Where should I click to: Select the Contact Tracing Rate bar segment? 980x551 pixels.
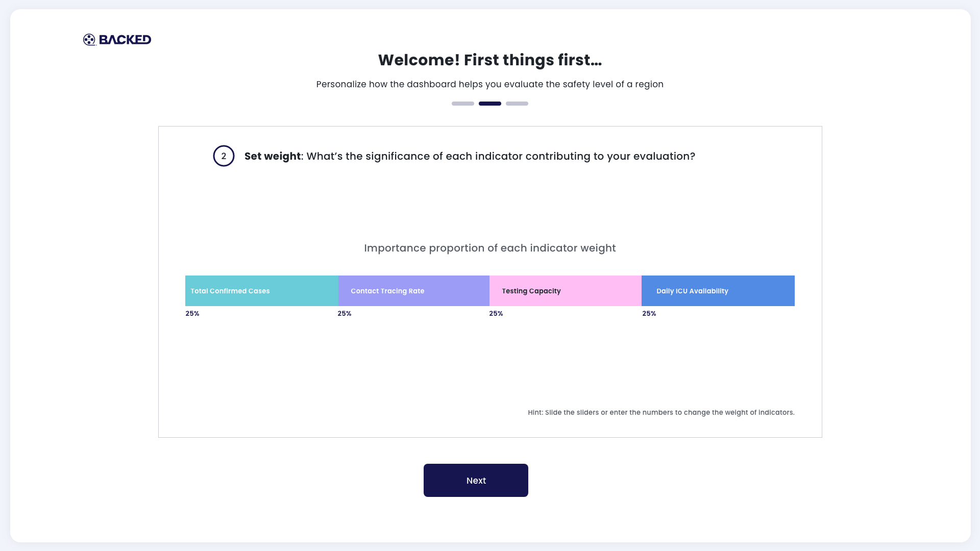point(413,291)
